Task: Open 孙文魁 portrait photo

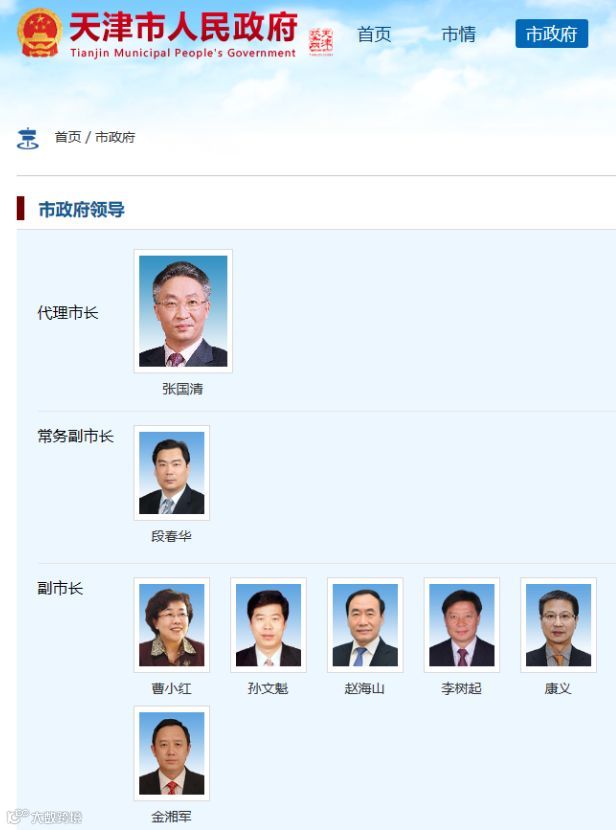Action: (268, 625)
